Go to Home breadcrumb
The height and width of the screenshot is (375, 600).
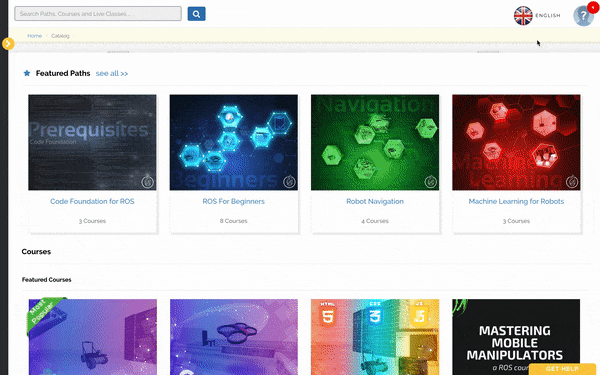click(34, 36)
